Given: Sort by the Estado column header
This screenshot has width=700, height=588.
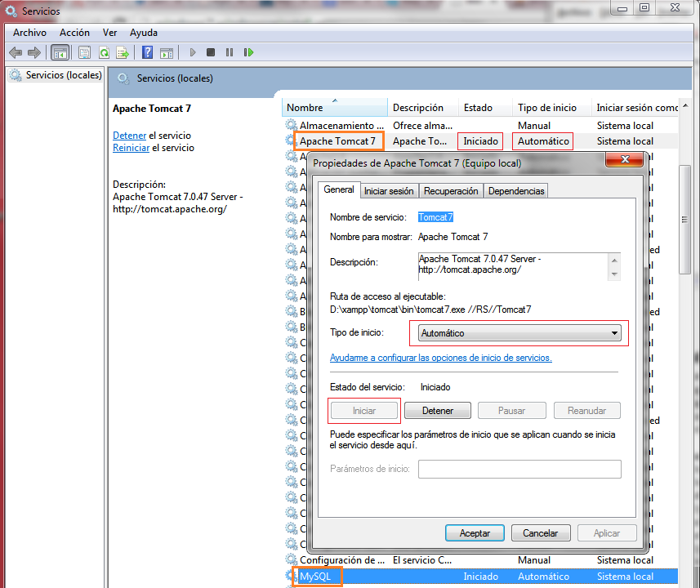Looking at the screenshot, I should coord(485,108).
